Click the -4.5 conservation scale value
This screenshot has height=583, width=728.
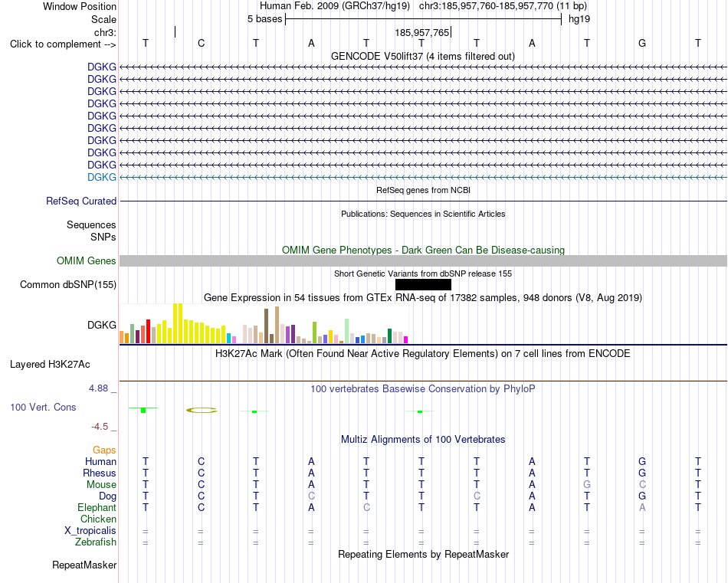tap(100, 426)
